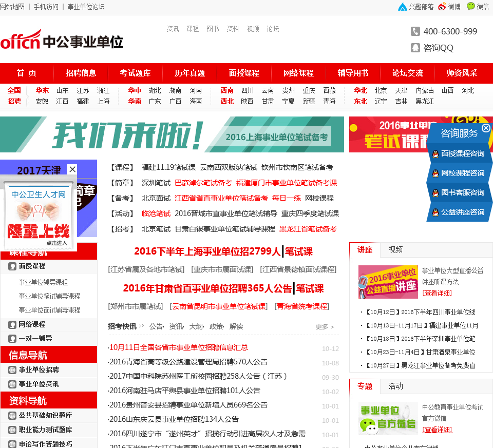Open 网站地图 in the top bar
Image resolution: width=493 pixels, height=448 pixels.
coord(12,7)
